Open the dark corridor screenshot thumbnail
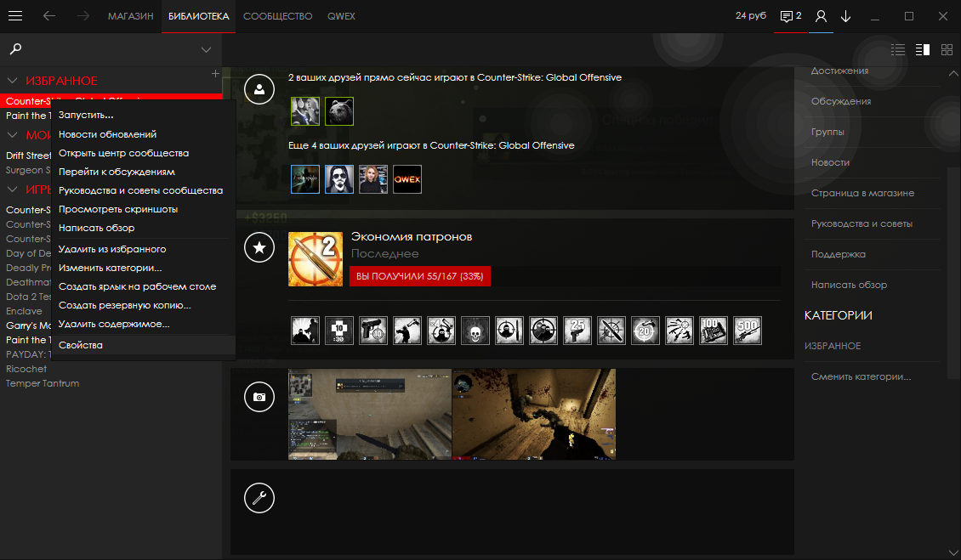 point(534,414)
